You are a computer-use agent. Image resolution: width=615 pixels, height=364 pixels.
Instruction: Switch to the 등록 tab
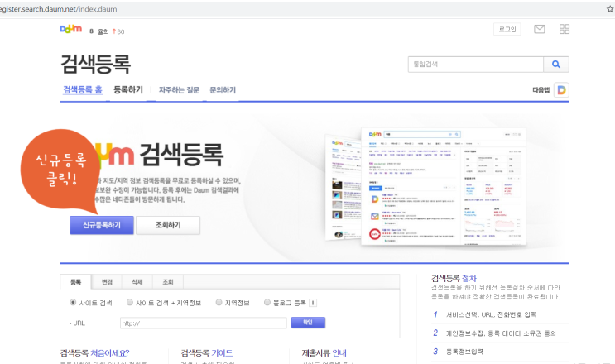tap(75, 282)
